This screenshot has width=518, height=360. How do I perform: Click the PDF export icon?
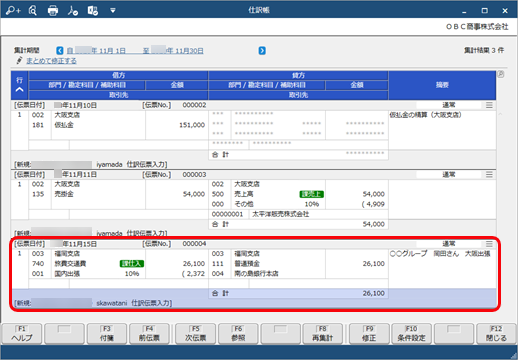pyautogui.click(x=73, y=10)
